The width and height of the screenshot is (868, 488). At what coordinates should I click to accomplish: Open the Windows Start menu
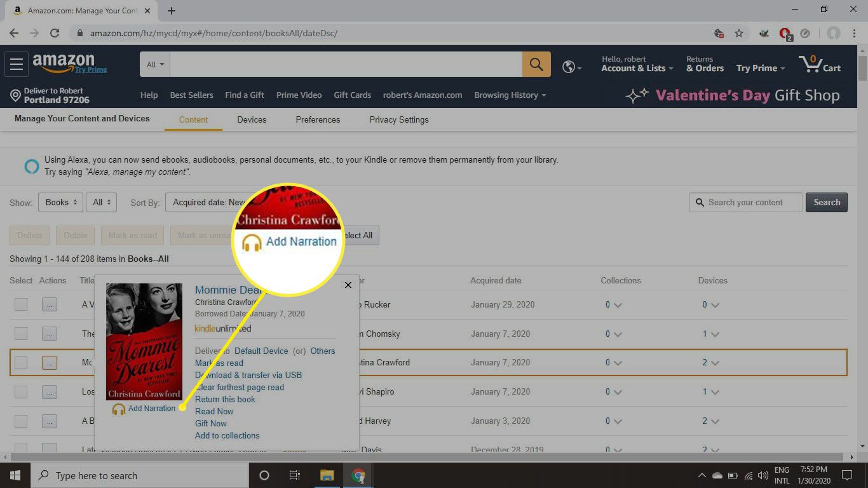coord(15,475)
